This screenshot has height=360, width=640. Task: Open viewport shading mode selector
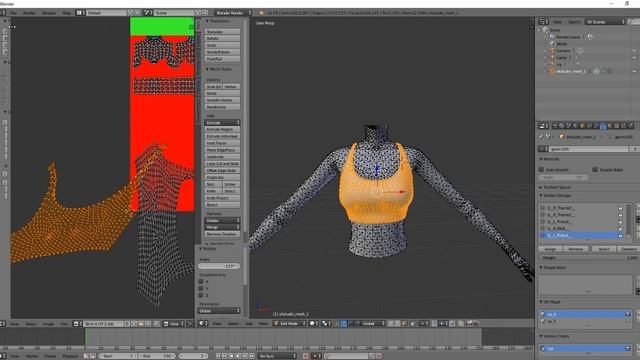(x=313, y=323)
